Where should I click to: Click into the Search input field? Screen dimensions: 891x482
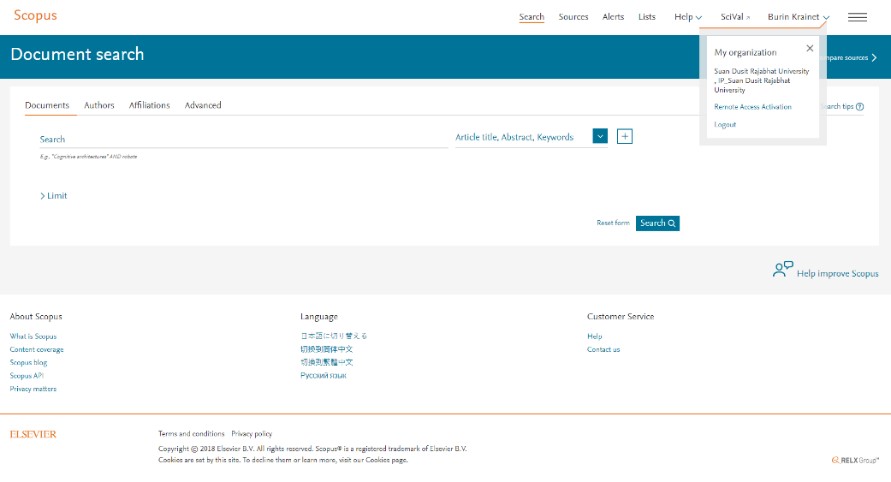pos(244,139)
